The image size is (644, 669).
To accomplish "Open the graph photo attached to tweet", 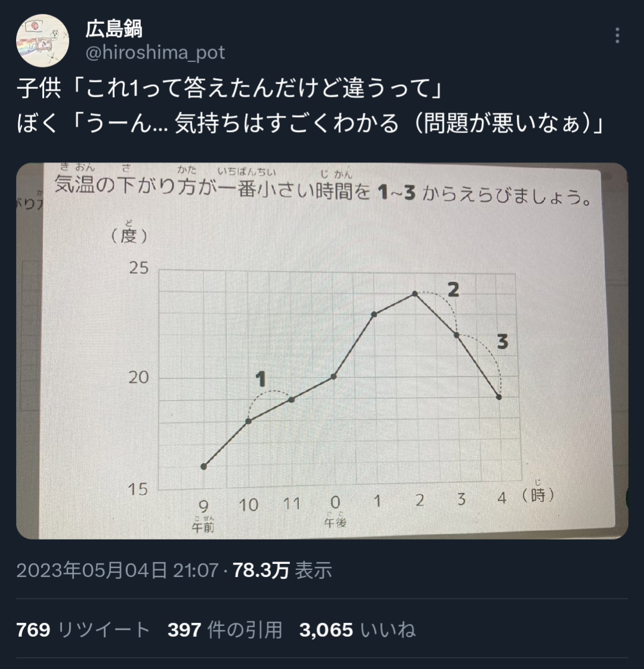I will [x=322, y=351].
